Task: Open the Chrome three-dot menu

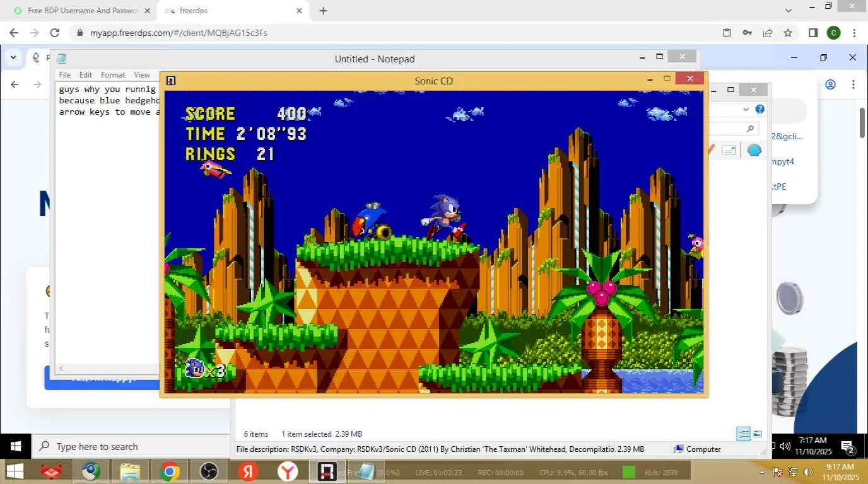Action: tap(854, 33)
